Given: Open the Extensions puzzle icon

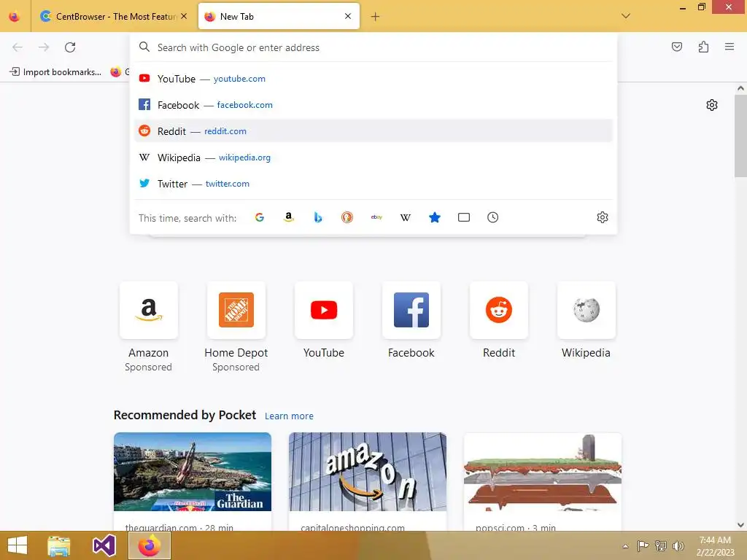Looking at the screenshot, I should tap(704, 47).
